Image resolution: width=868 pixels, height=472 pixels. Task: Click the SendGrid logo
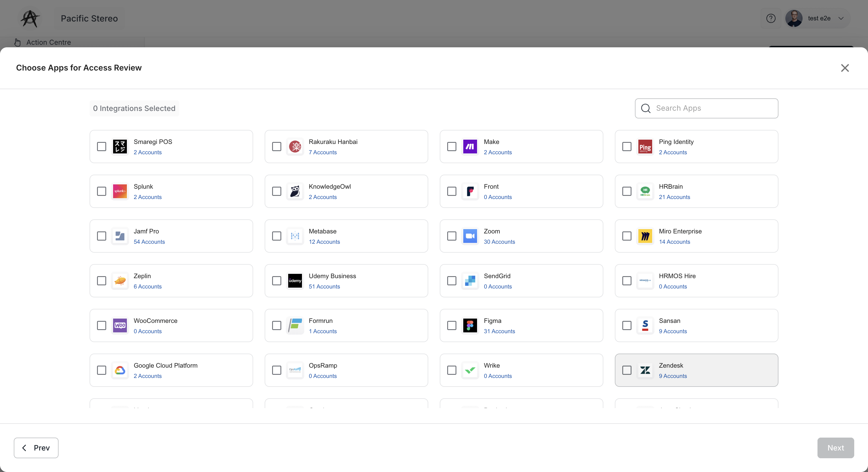click(470, 281)
